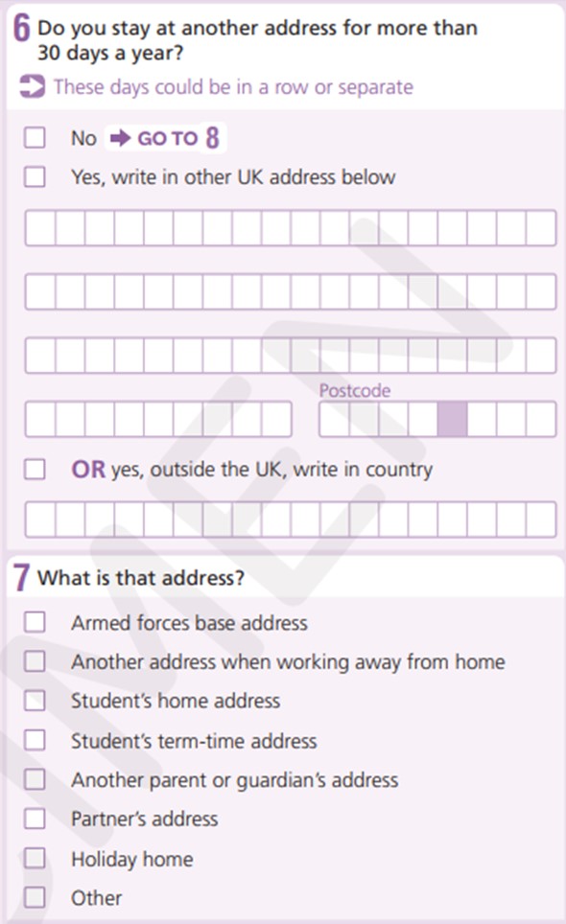The height and width of the screenshot is (924, 566).
Task: Click the Postcode entry boxes
Action: point(437,419)
